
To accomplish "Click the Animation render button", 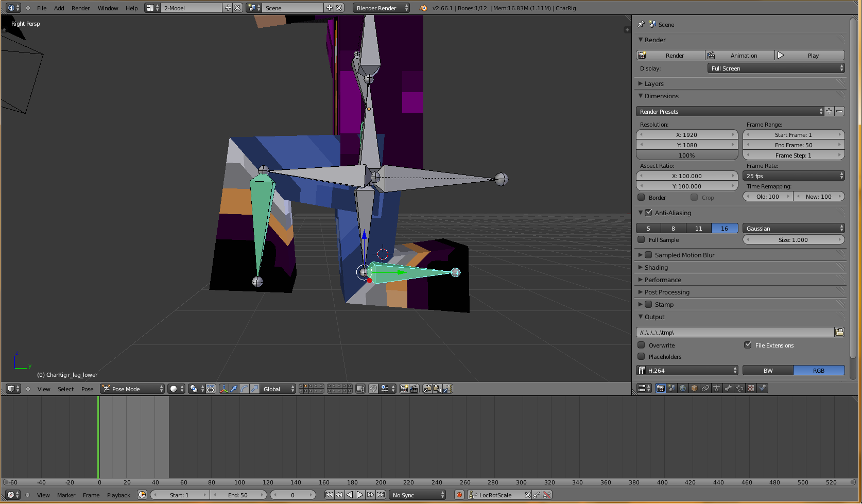I will [739, 55].
